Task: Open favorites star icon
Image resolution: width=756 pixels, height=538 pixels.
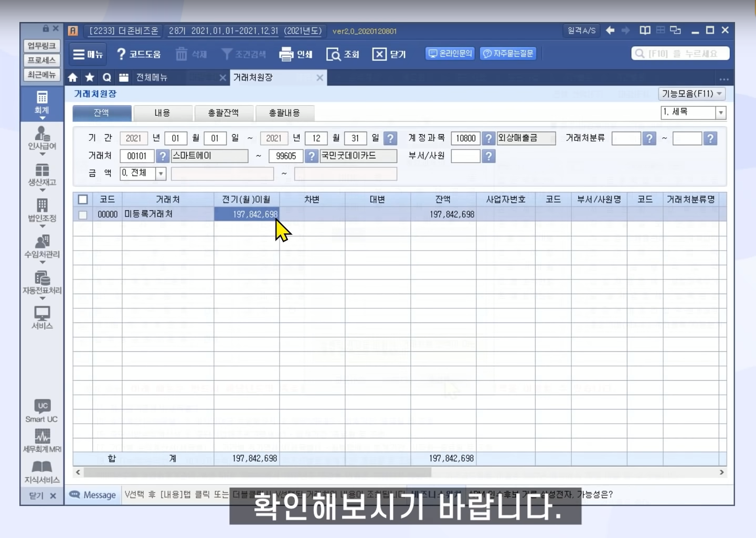Action: tap(90, 78)
